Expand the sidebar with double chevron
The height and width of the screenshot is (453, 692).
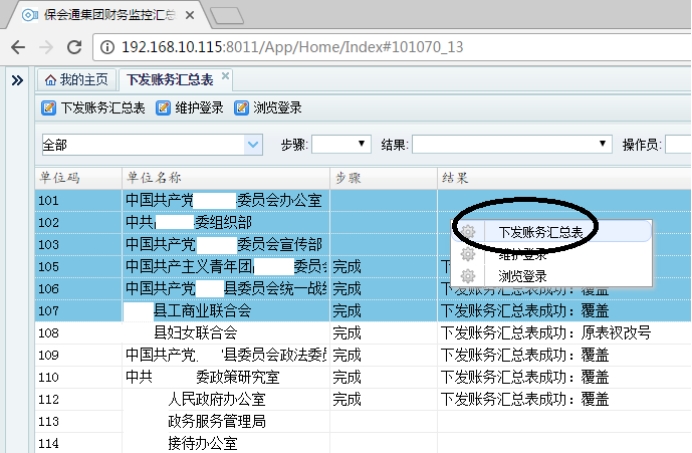[x=17, y=80]
